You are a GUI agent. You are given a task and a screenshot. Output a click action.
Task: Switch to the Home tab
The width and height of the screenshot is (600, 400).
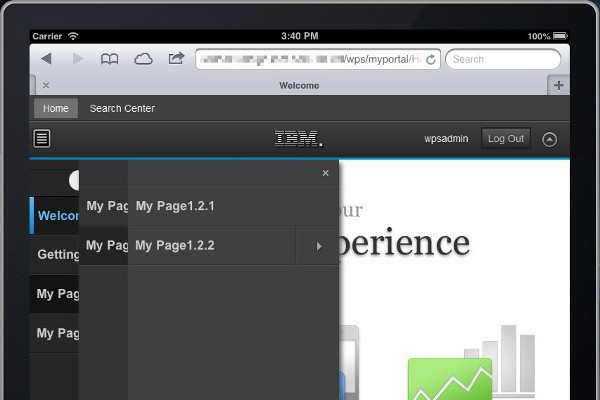click(x=55, y=108)
